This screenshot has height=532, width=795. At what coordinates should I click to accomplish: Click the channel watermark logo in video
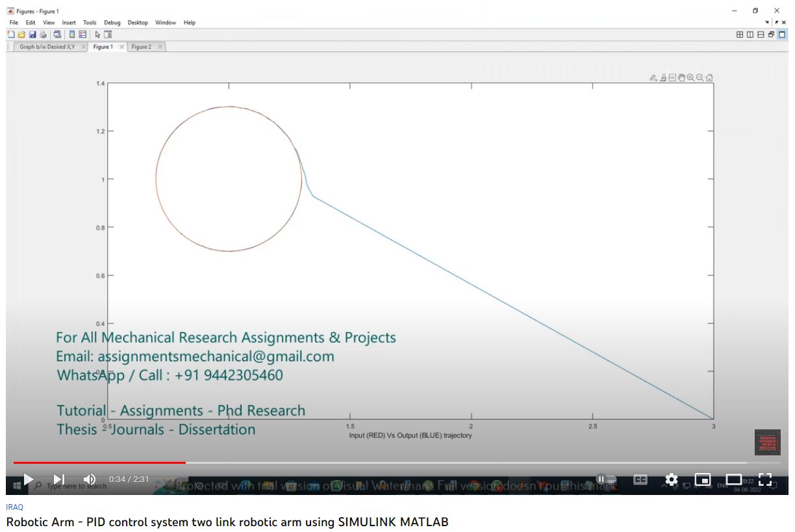coord(767,442)
